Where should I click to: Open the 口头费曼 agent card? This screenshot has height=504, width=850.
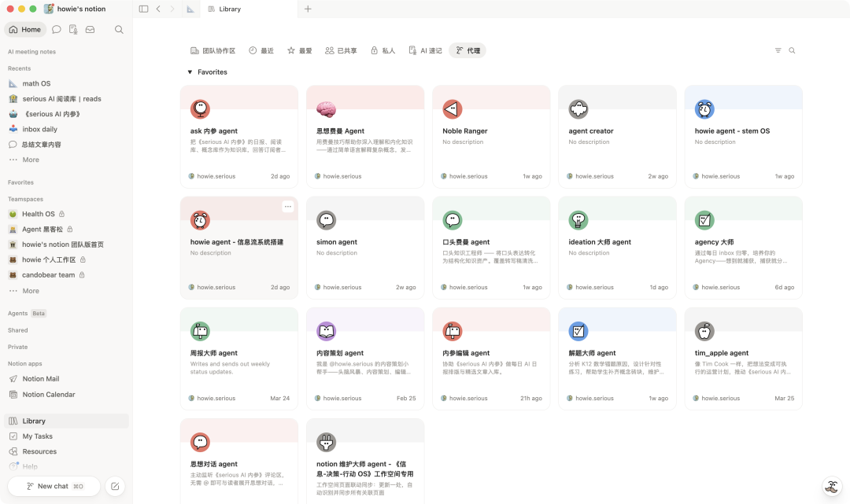491,248
